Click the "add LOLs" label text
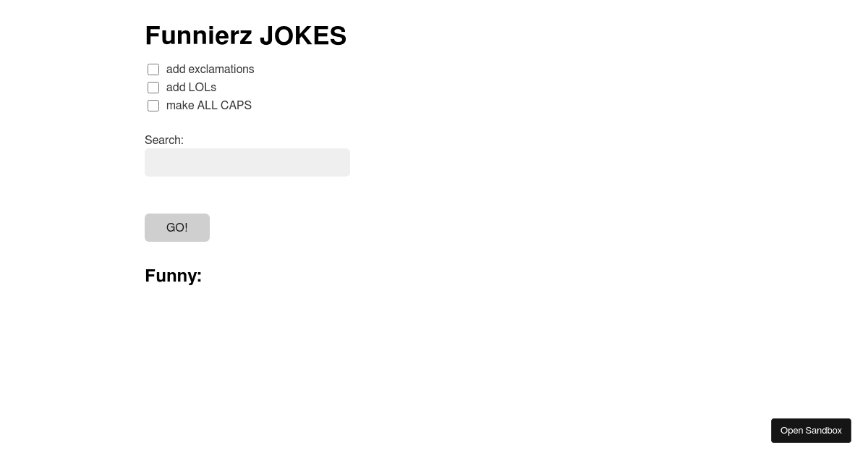868x456 pixels. [190, 88]
